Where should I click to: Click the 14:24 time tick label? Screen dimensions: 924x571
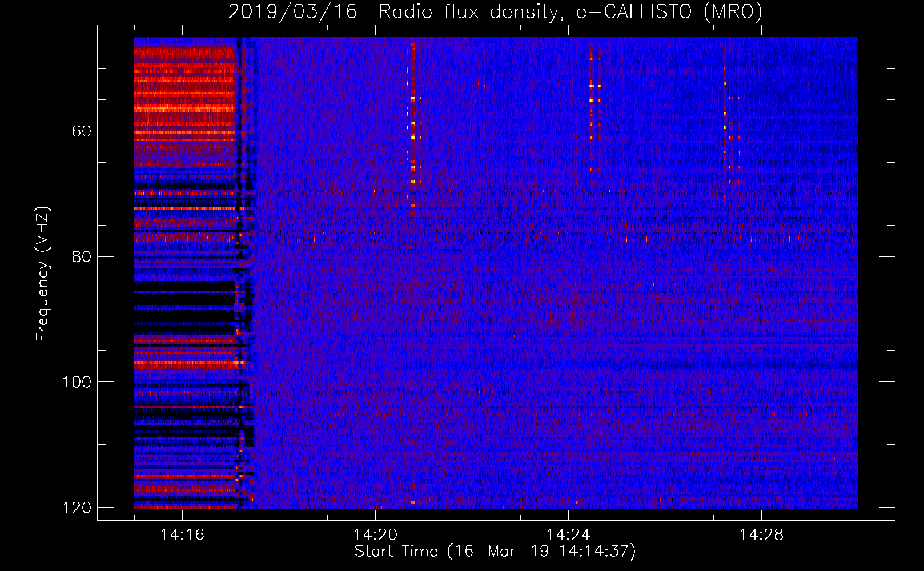pyautogui.click(x=568, y=535)
